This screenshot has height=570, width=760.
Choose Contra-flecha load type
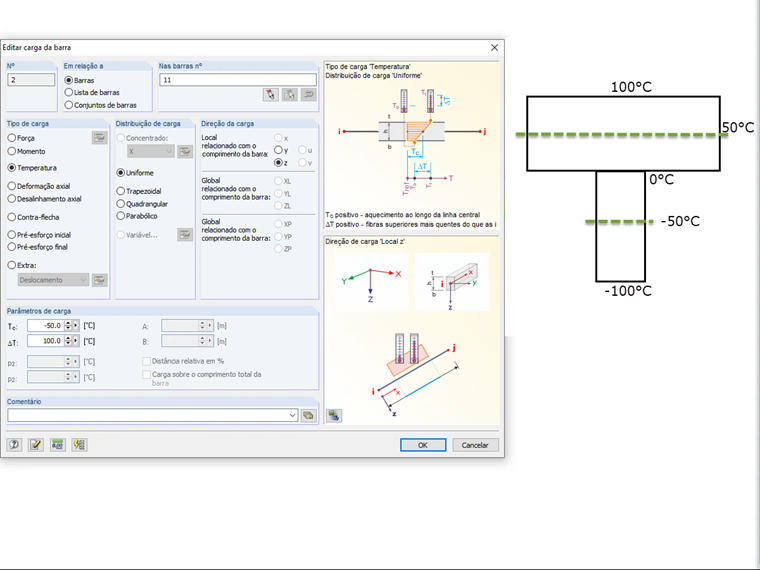click(x=12, y=217)
